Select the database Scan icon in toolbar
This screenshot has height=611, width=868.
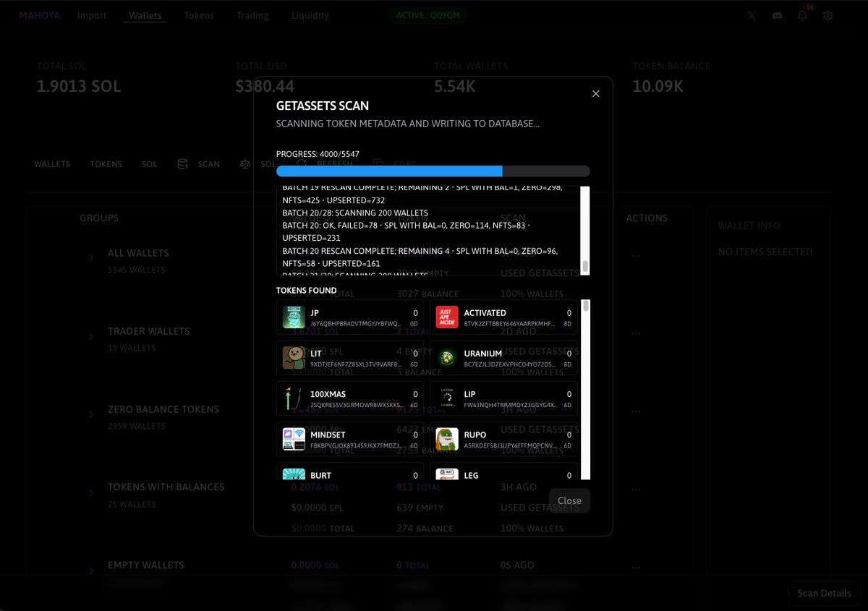(182, 163)
